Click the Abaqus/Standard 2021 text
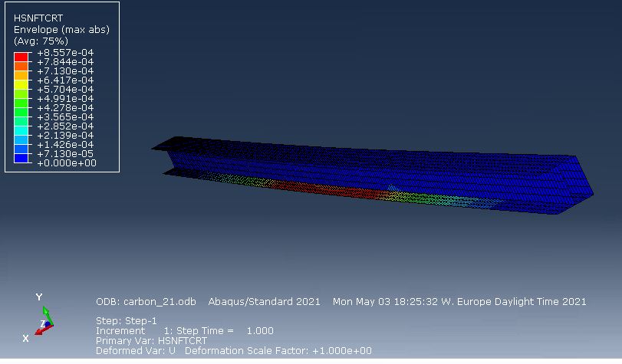This screenshot has width=622, height=364. click(x=264, y=302)
